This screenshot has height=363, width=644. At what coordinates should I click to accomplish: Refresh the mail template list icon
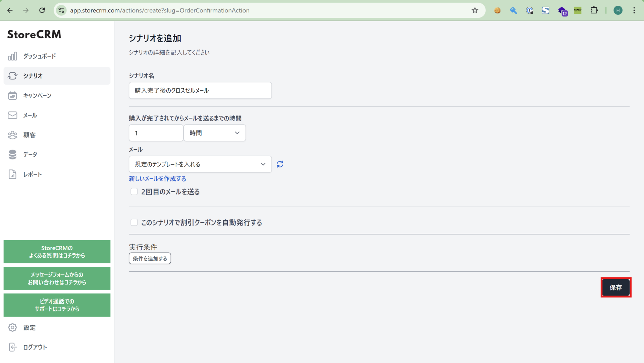tap(280, 164)
